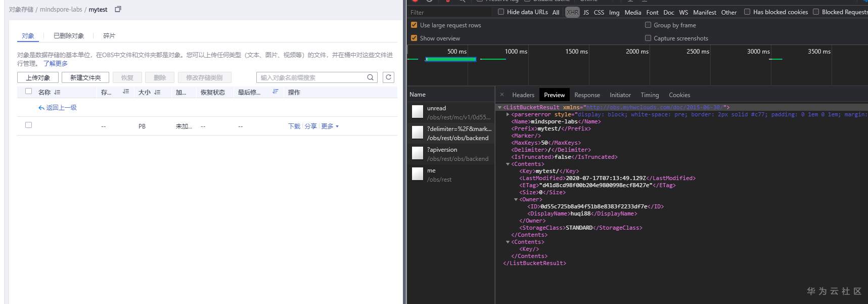Switch to the 对象 tab

[28, 36]
